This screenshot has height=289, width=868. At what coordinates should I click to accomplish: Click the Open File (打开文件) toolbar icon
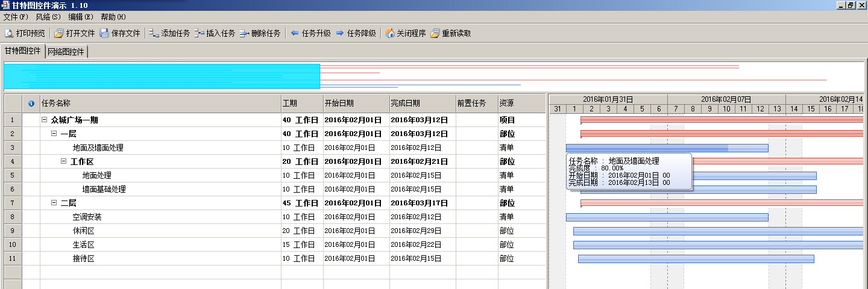pyautogui.click(x=59, y=33)
